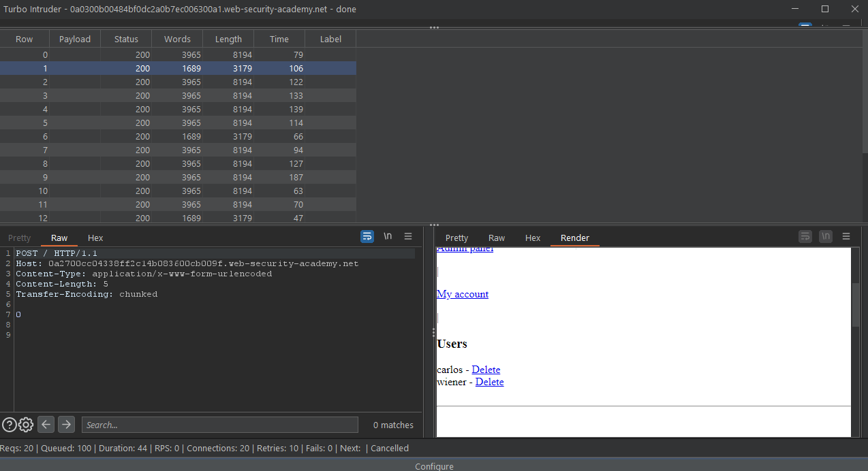Open search settings gear icon

pyautogui.click(x=26, y=425)
